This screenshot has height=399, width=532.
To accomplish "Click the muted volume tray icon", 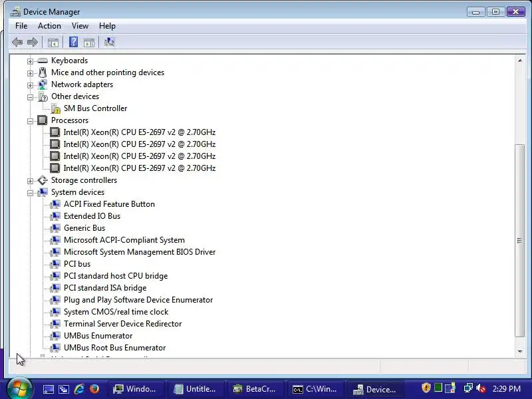I will tap(481, 388).
